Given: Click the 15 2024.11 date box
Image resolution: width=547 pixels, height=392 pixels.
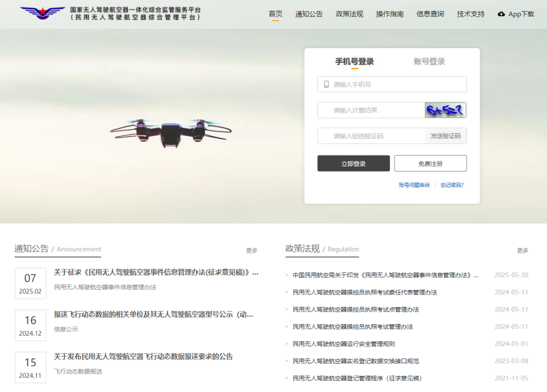Looking at the screenshot, I should (x=30, y=368).
